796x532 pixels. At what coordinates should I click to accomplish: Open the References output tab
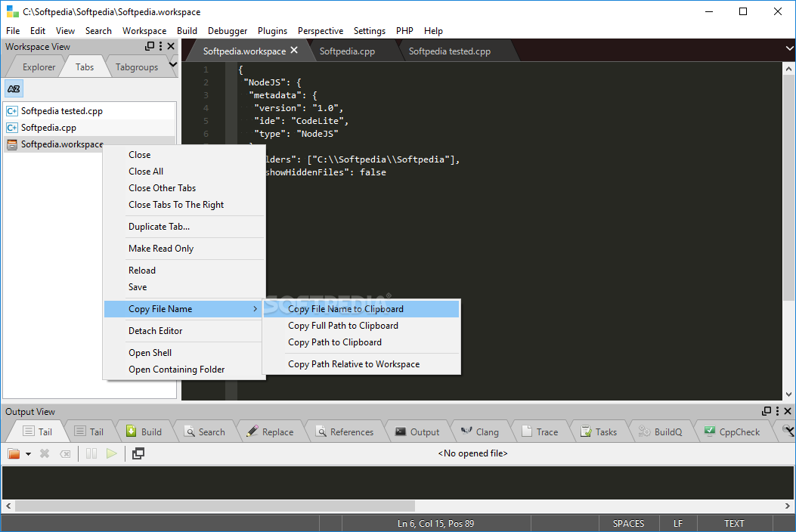pos(345,432)
